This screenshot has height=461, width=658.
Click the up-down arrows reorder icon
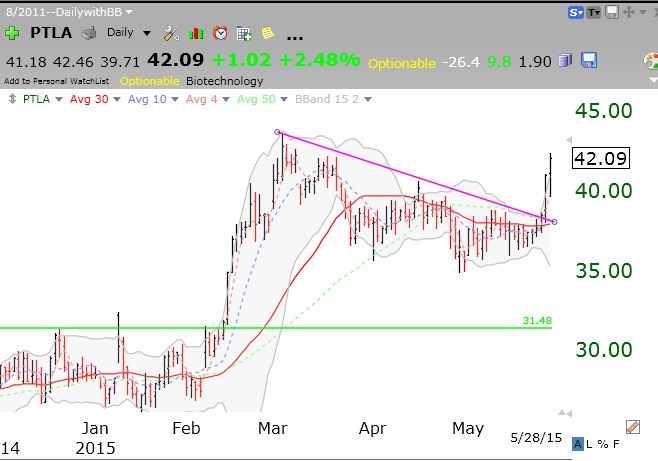[x=13, y=99]
